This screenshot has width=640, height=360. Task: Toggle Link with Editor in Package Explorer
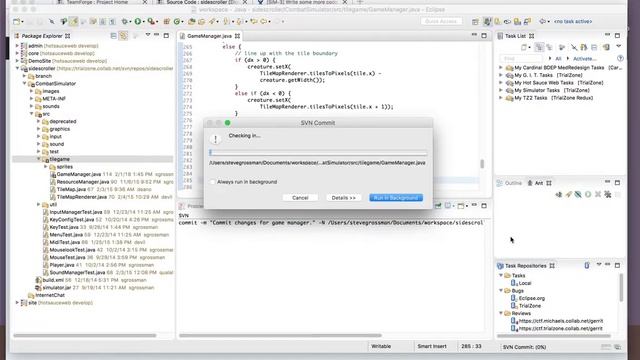[x=123, y=36]
